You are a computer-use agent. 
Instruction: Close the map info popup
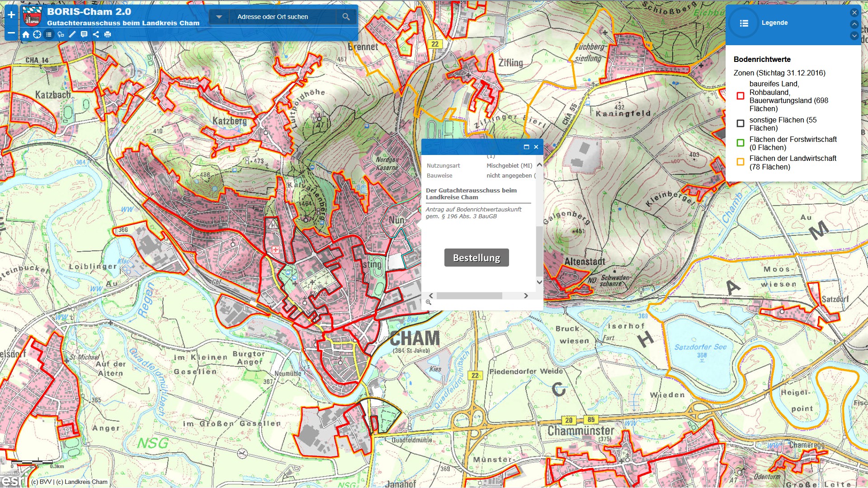click(x=536, y=147)
